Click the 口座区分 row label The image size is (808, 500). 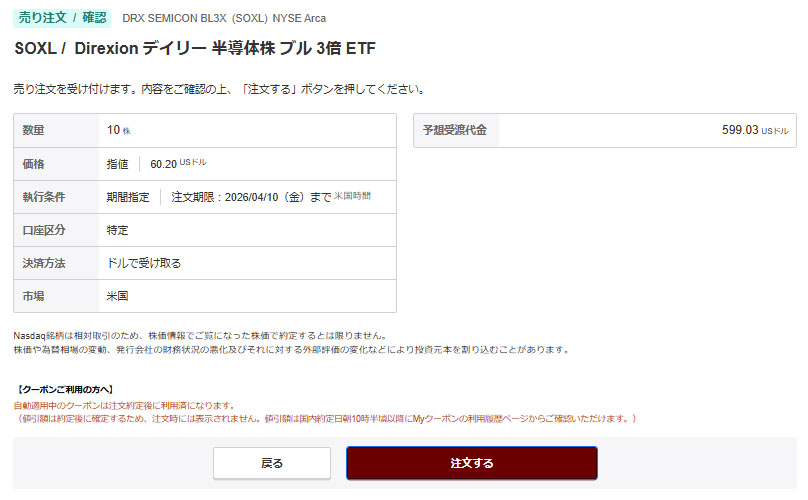(41, 230)
